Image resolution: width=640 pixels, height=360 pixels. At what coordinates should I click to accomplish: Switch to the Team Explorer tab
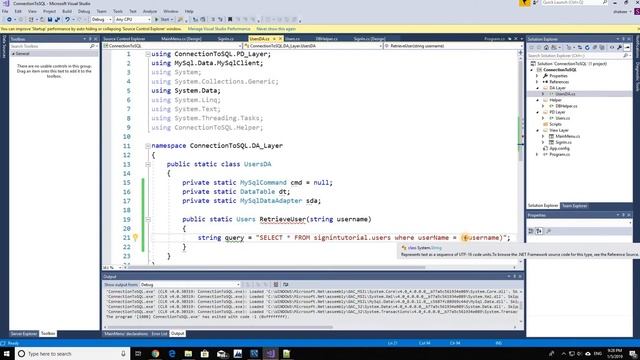point(574,206)
